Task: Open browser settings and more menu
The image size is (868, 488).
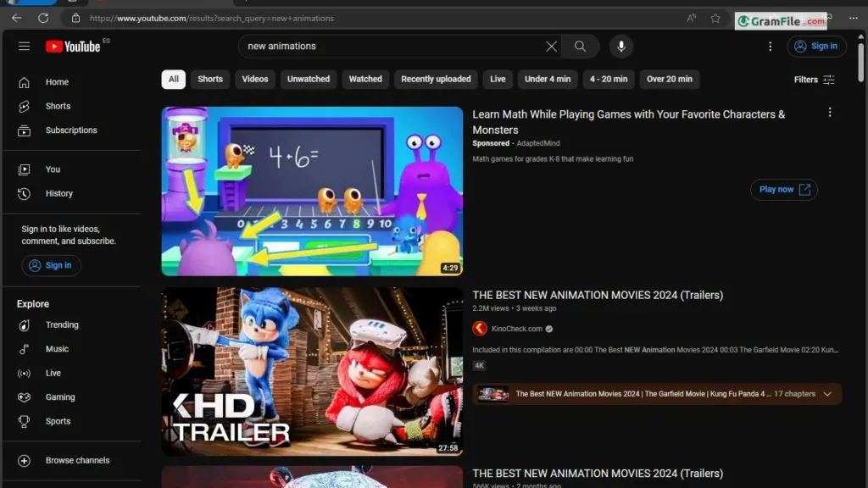Action: click(x=853, y=19)
